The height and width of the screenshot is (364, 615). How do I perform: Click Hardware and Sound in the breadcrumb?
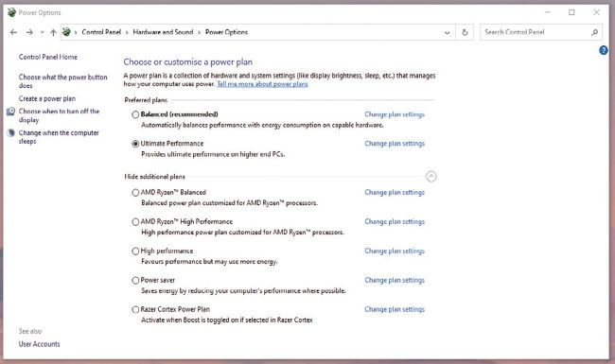(163, 32)
